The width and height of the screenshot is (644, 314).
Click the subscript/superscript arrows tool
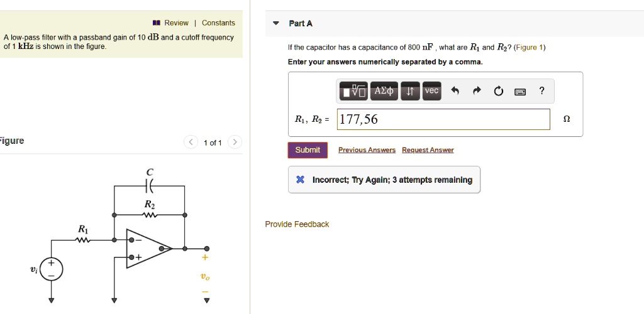(410, 90)
